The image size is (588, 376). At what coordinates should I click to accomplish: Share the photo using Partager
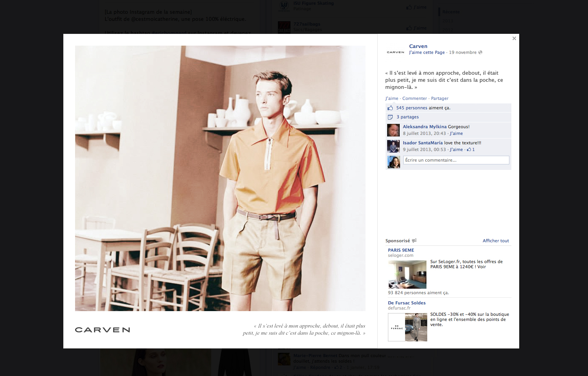(x=439, y=98)
